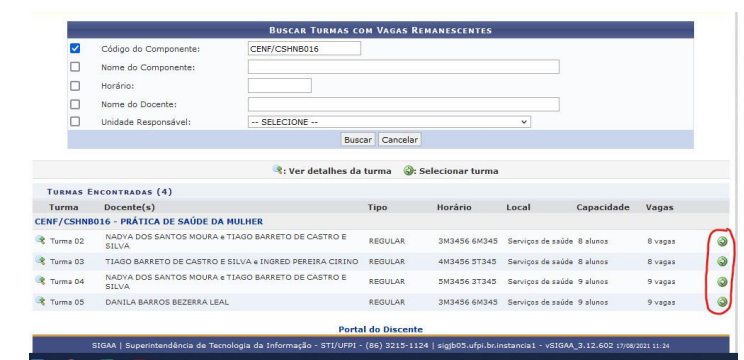Viewport: 744px width, 360px height.
Task: Select Turma 03 with green arrow
Action: [722, 261]
